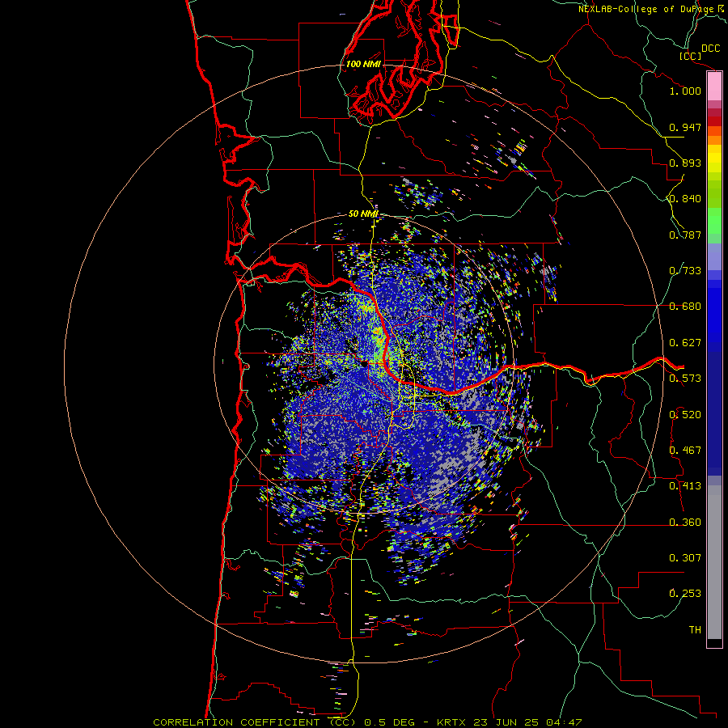Pick the pink color band at 1.000
The width and height of the screenshot is (728, 728).
click(714, 87)
